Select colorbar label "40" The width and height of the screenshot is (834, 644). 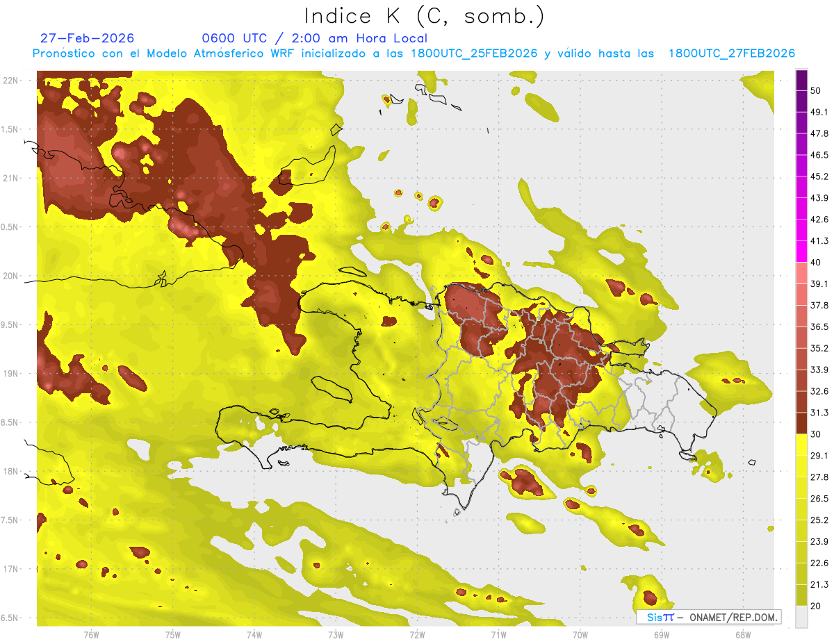(816, 263)
